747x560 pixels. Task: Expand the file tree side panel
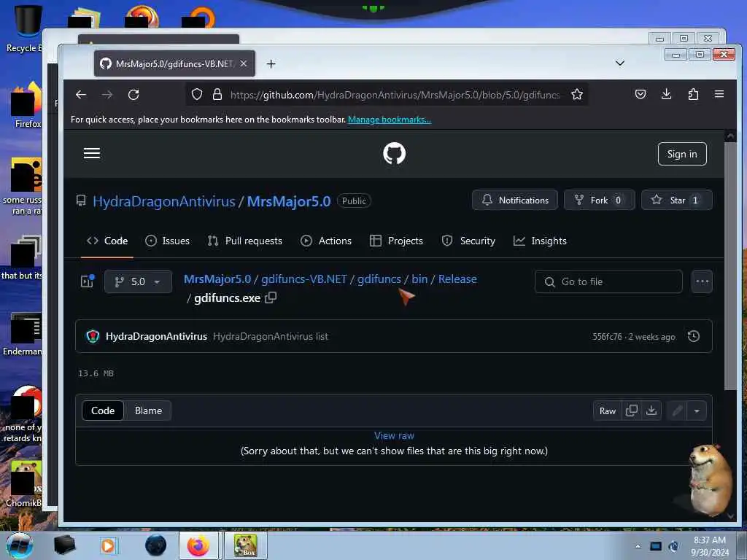point(88,281)
